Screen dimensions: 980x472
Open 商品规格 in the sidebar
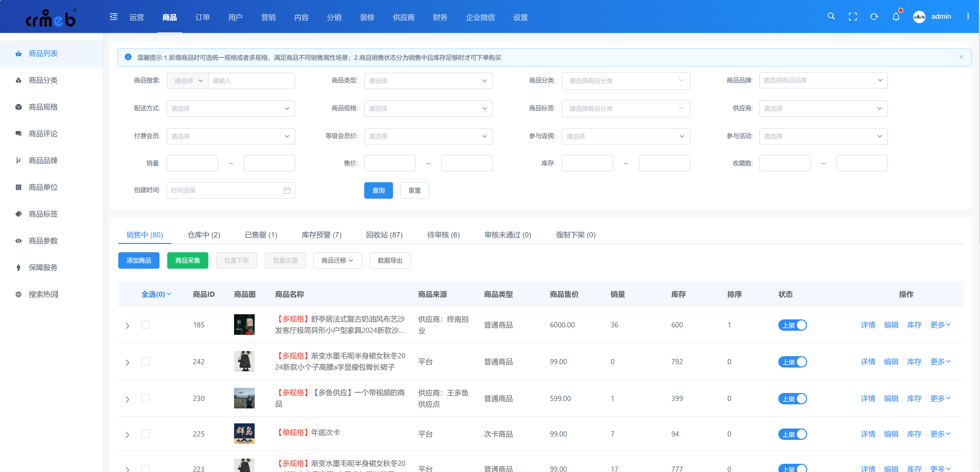[x=51, y=107]
